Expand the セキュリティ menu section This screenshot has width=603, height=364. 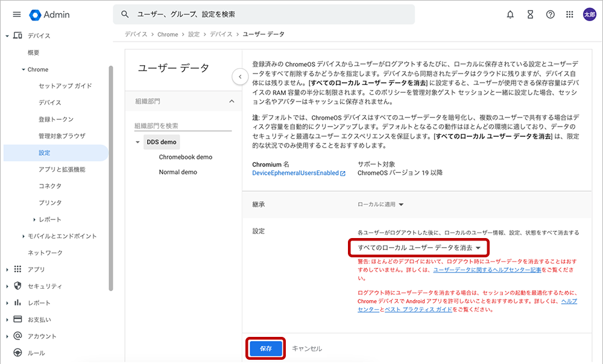(7, 286)
